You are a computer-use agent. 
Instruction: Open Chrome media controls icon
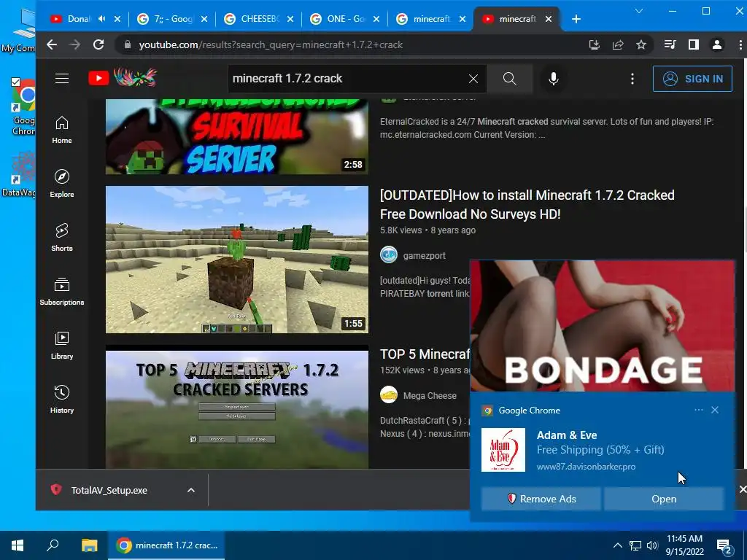670,44
